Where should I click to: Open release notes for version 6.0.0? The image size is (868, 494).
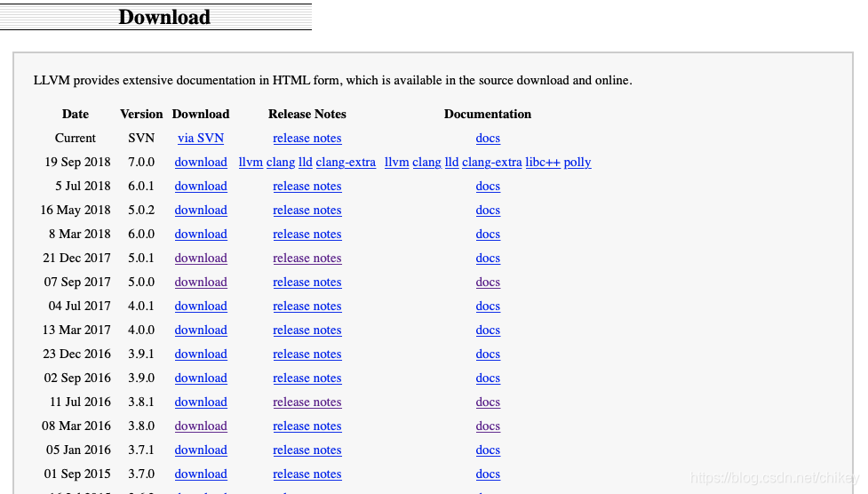[x=307, y=235]
